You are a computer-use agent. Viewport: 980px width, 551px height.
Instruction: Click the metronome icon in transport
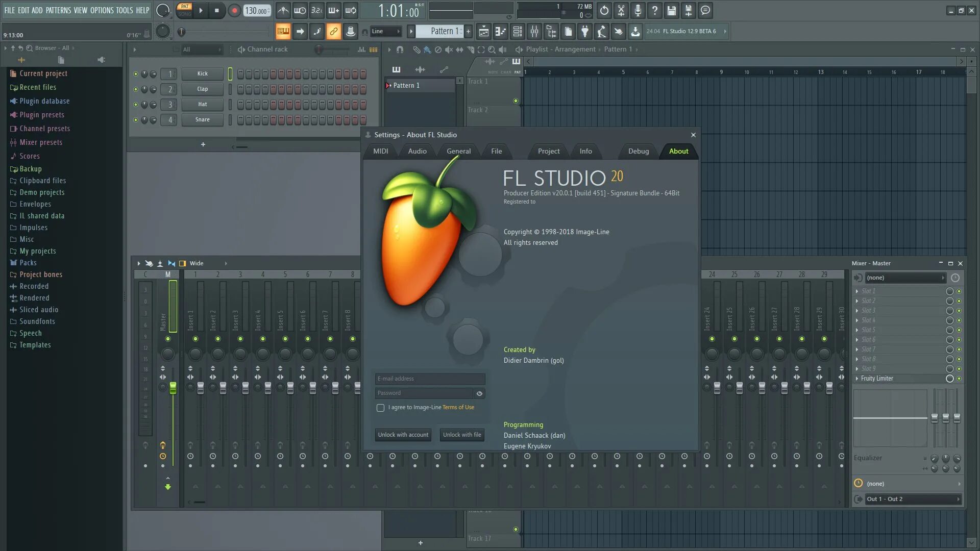[283, 10]
